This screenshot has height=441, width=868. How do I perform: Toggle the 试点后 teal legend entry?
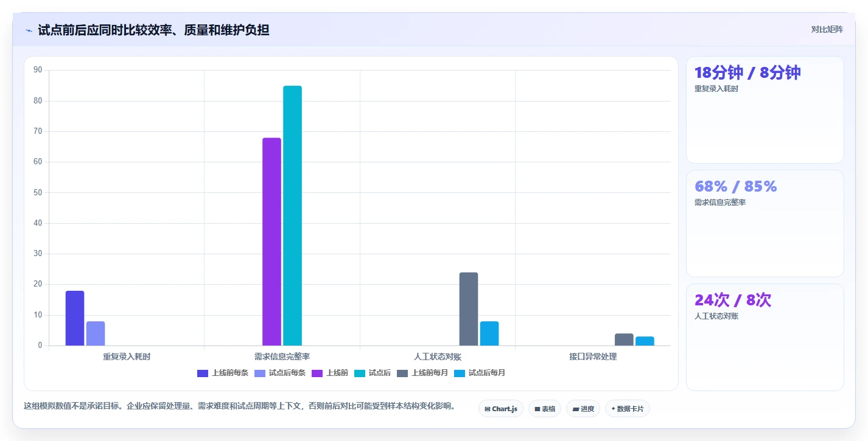click(x=372, y=373)
